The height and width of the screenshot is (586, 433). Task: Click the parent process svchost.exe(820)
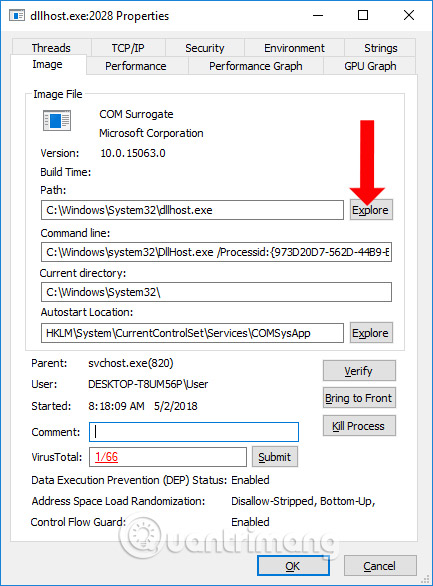(131, 363)
